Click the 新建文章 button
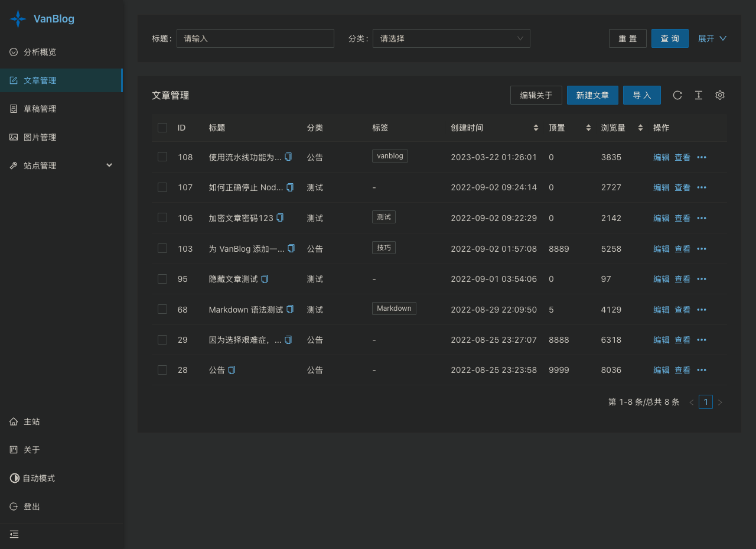The height and width of the screenshot is (549, 756). coord(592,95)
